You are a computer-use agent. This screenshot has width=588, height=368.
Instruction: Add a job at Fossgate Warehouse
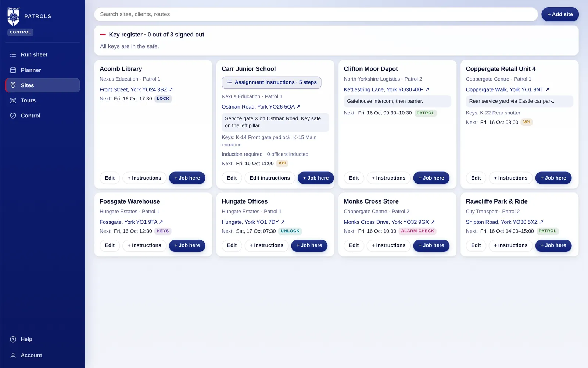pyautogui.click(x=187, y=245)
